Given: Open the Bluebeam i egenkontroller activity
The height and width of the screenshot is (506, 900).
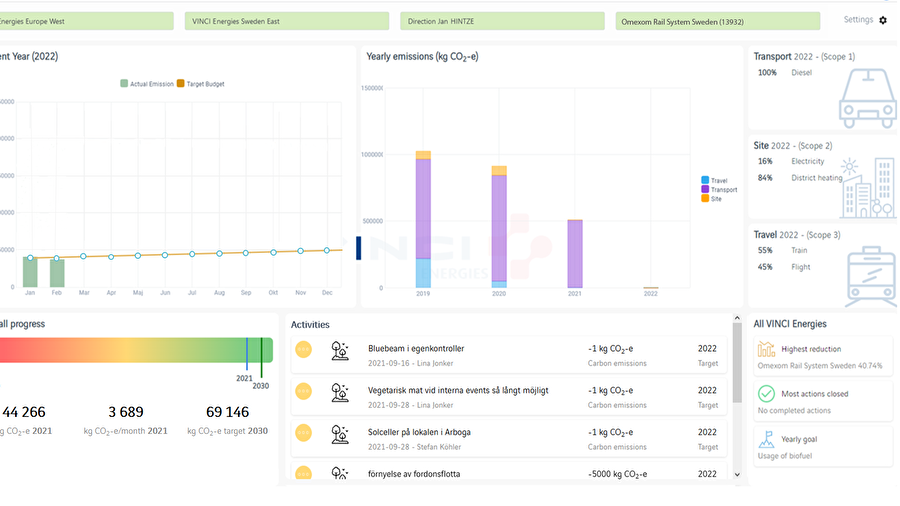Looking at the screenshot, I should (509, 355).
